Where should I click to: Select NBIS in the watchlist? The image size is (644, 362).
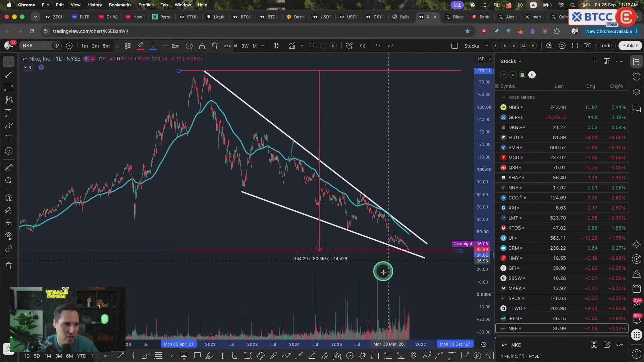tap(562, 107)
